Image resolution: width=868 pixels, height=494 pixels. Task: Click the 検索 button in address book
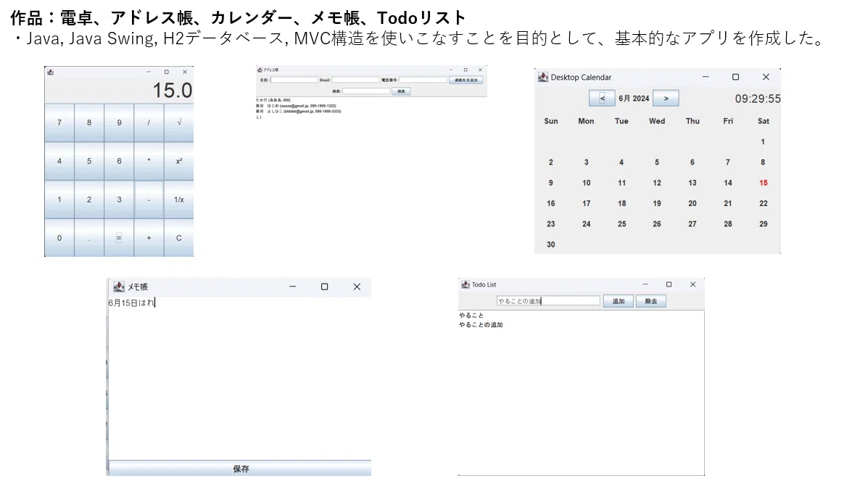[401, 91]
